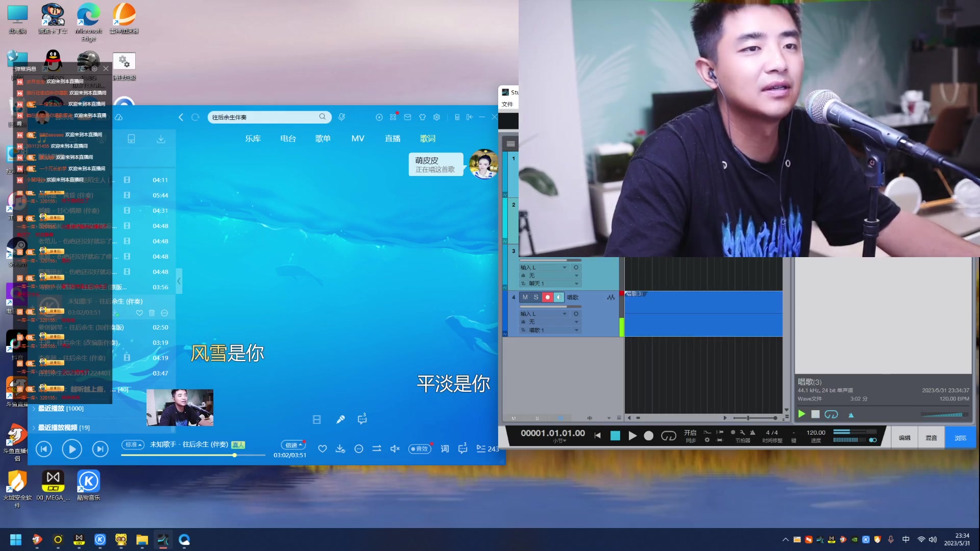
Task: Play the 唱歌(3) file preview
Action: (x=801, y=414)
